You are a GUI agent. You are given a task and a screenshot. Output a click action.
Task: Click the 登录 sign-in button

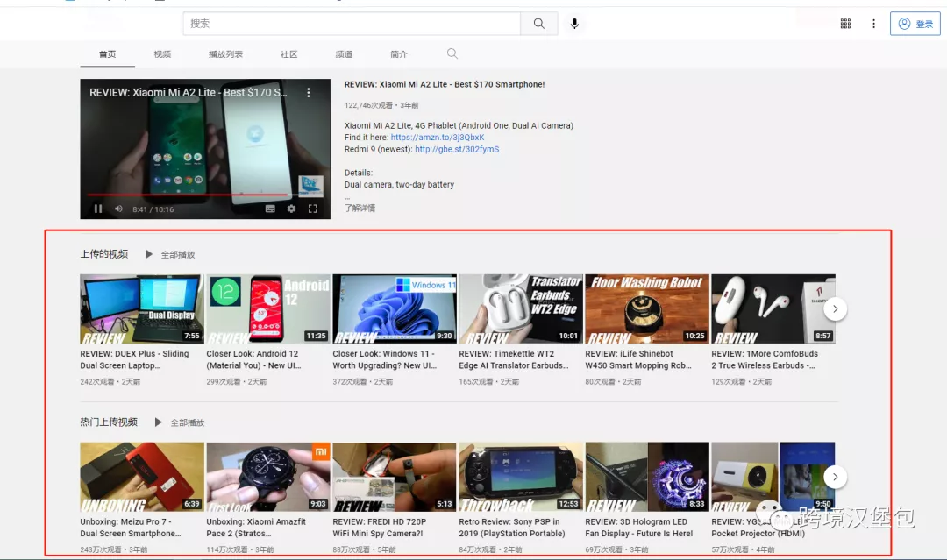click(915, 24)
